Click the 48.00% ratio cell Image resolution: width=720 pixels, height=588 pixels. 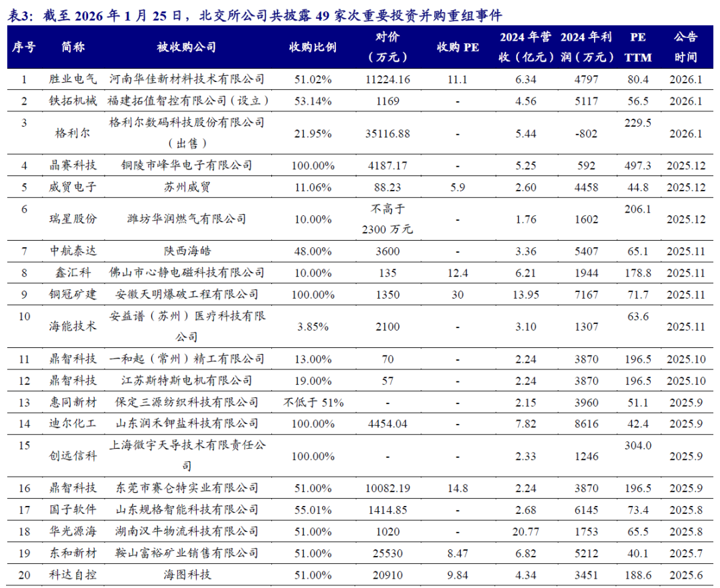(x=313, y=251)
